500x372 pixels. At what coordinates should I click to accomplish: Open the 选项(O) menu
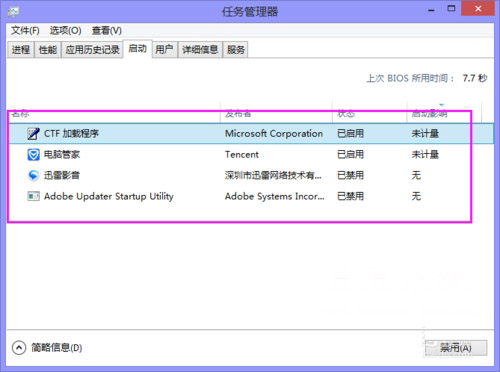pyautogui.click(x=66, y=31)
